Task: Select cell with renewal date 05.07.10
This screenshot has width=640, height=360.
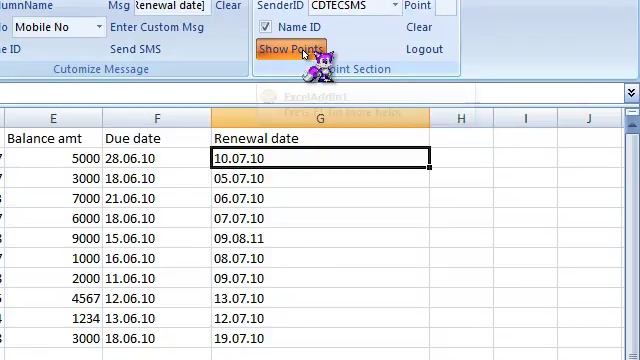Action: [320, 178]
